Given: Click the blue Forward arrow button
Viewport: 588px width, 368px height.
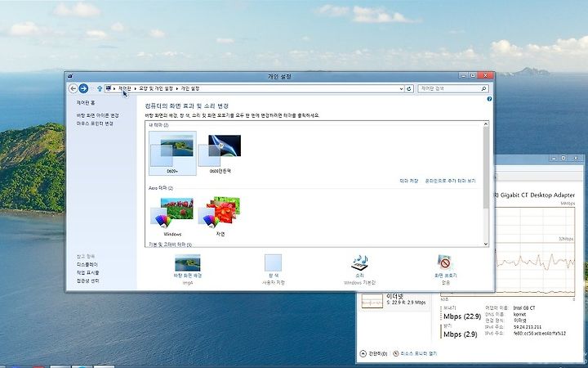Looking at the screenshot, I should 83,88.
